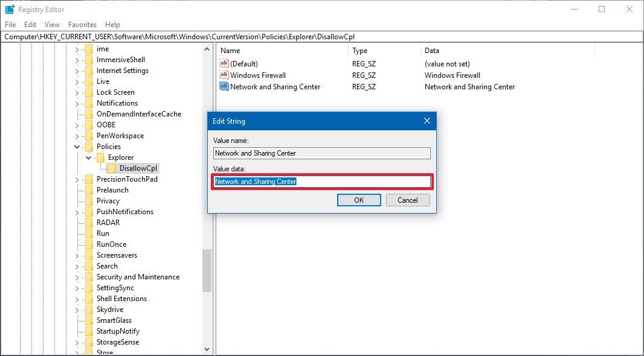Click the ab icon for Network and Sharing Center
This screenshot has width=644, height=356.
225,86
